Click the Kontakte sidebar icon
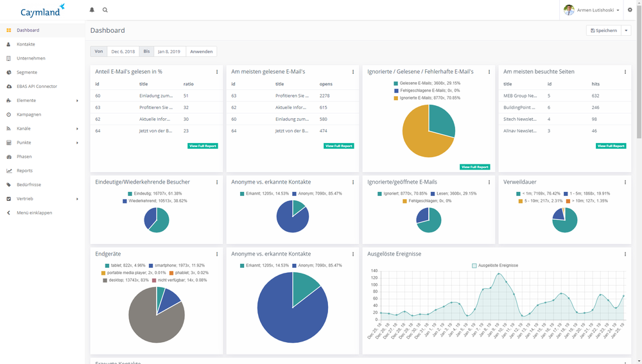 pos(8,44)
